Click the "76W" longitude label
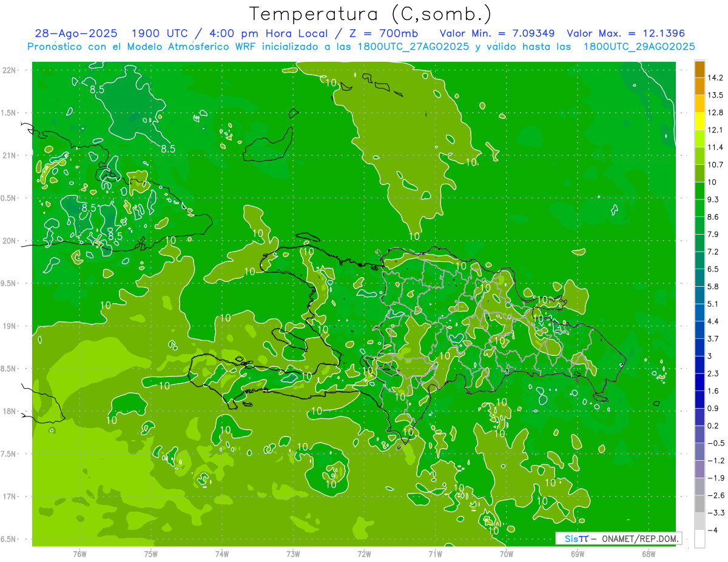This screenshot has width=728, height=562. point(79,554)
